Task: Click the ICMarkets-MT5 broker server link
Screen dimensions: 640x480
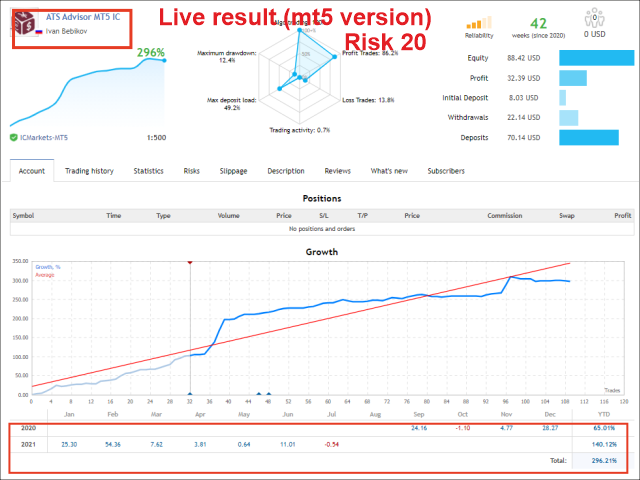Action: pos(44,138)
